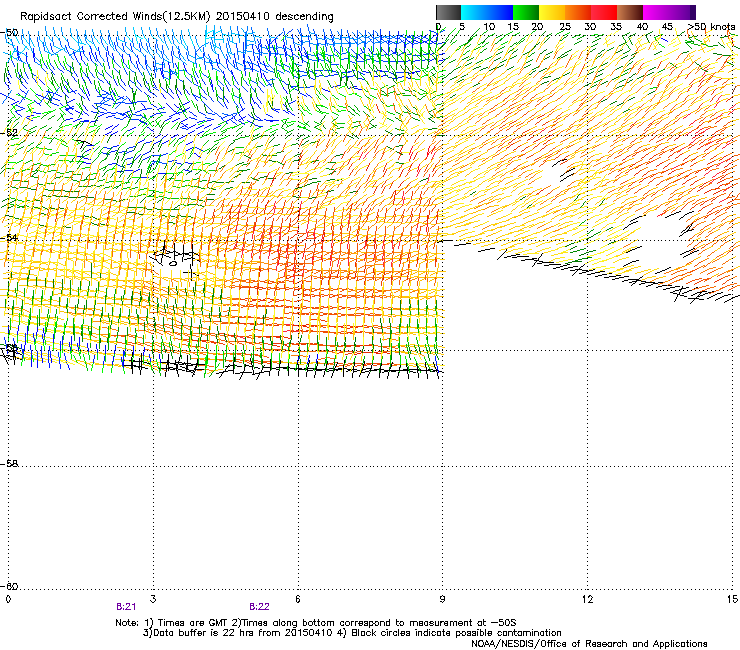Click the legend label '45'

(x=667, y=27)
